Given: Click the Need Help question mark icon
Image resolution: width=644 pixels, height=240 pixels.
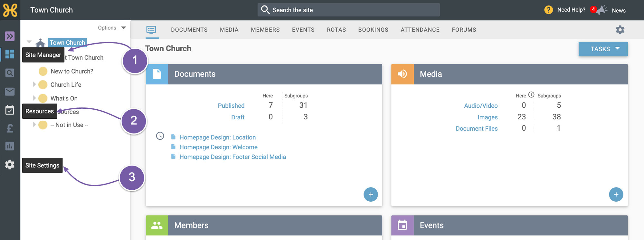Looking at the screenshot, I should pos(549,10).
